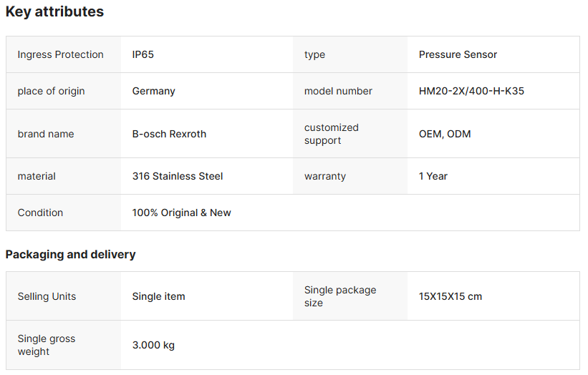
Task: Click the Germany value cell
Action: (x=153, y=91)
